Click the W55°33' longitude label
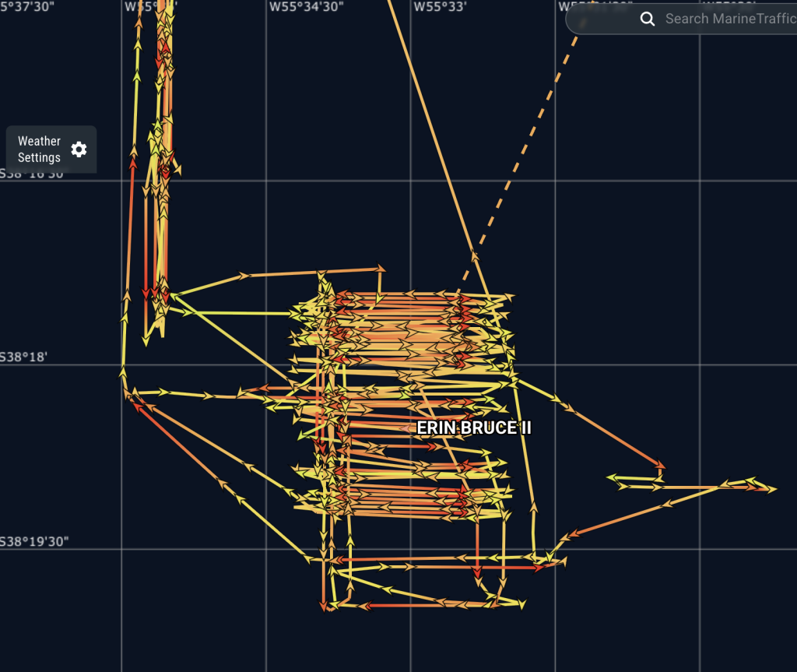 [441, 7]
